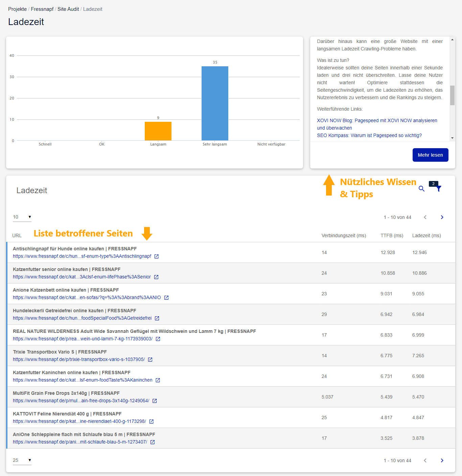Screen dimensions: 462x476
Task: Expand the bottom rows-per-page dropdown showing 25
Action: (22, 460)
